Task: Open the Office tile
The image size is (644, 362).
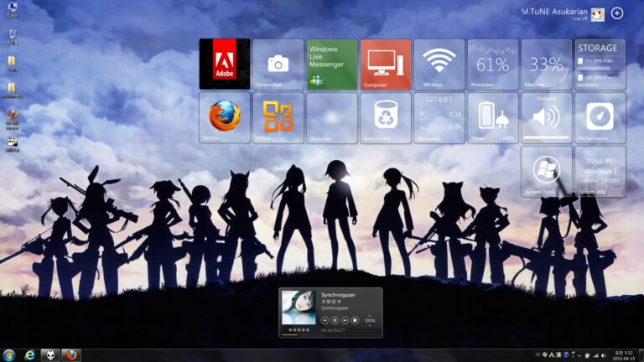Action: point(278,118)
